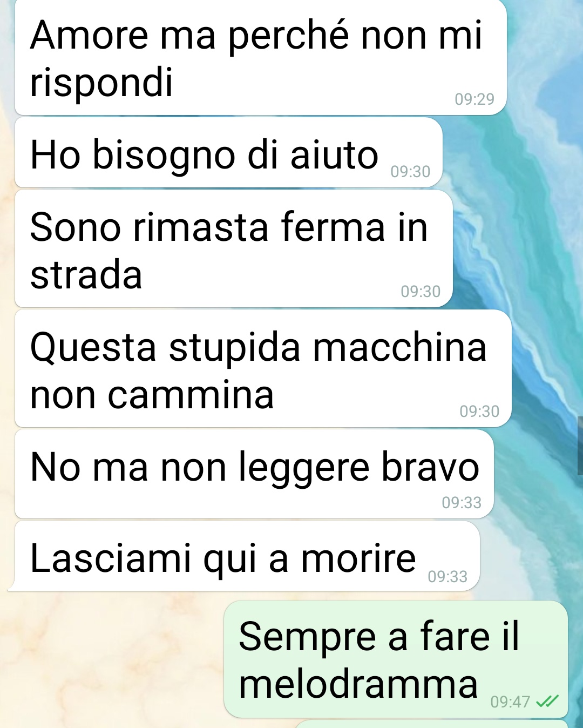Select the 'Questa stupida macchina non cammina' message
The image size is (583, 728).
[263, 369]
